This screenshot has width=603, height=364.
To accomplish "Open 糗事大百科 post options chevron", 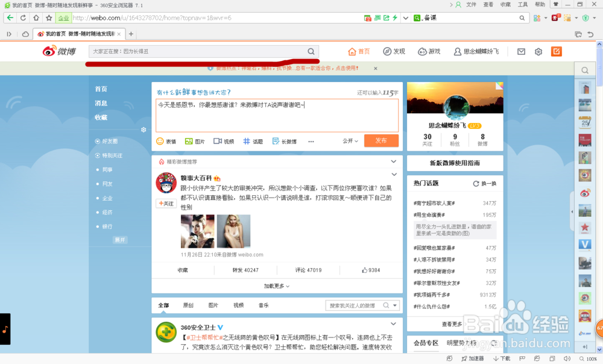I will 394,175.
